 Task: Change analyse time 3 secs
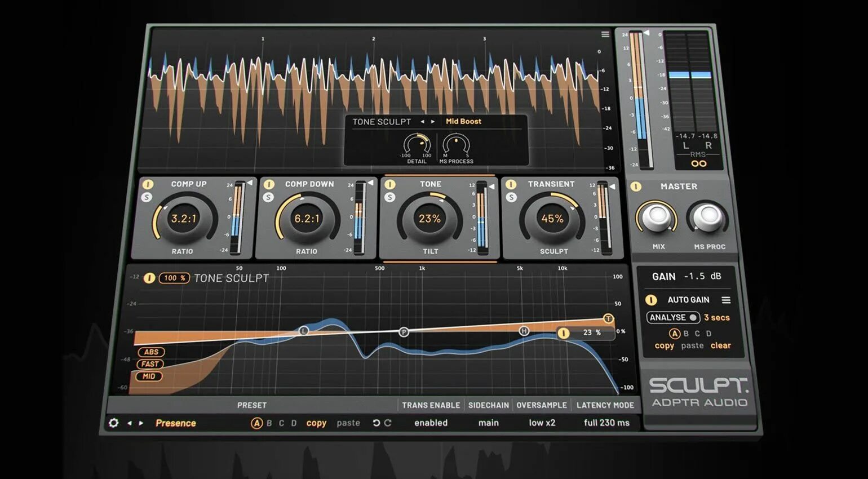pyautogui.click(x=716, y=318)
